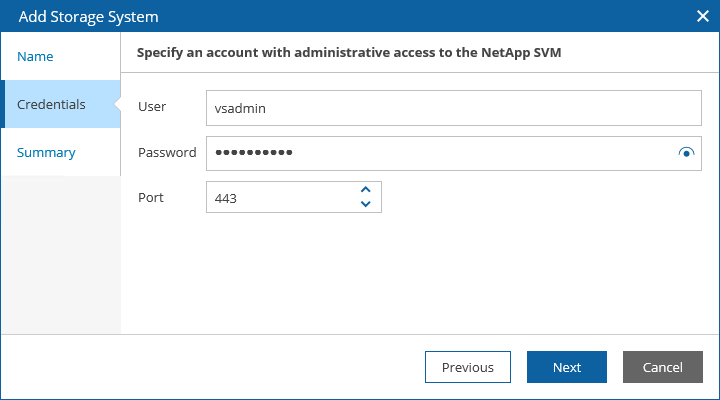
Task: Close the Add Storage System dialog
Action: pos(702,17)
